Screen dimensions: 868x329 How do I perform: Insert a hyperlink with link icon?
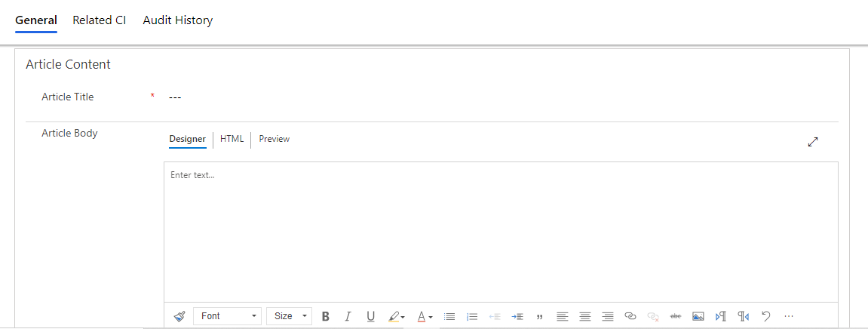click(x=630, y=316)
